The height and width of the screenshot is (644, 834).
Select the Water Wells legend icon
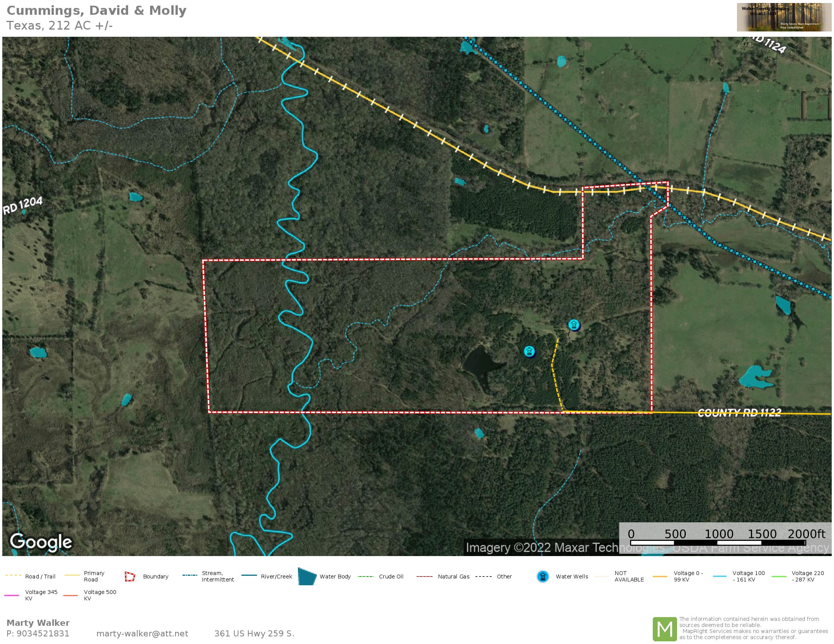tap(542, 577)
